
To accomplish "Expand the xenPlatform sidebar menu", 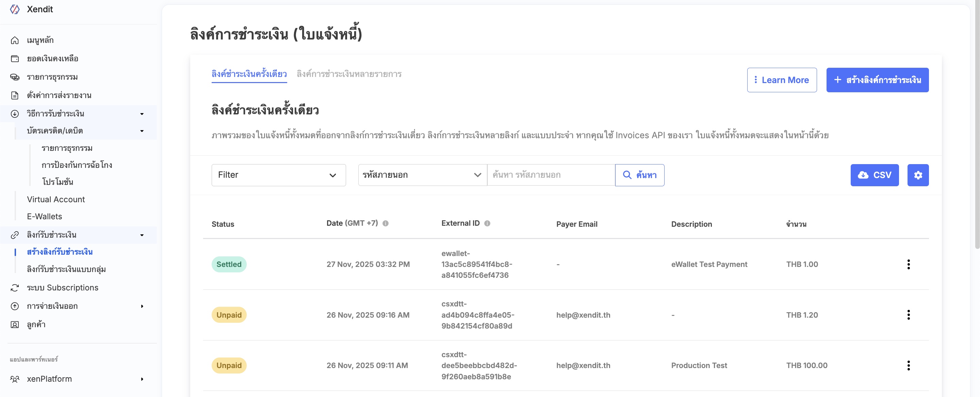I will click(x=142, y=379).
